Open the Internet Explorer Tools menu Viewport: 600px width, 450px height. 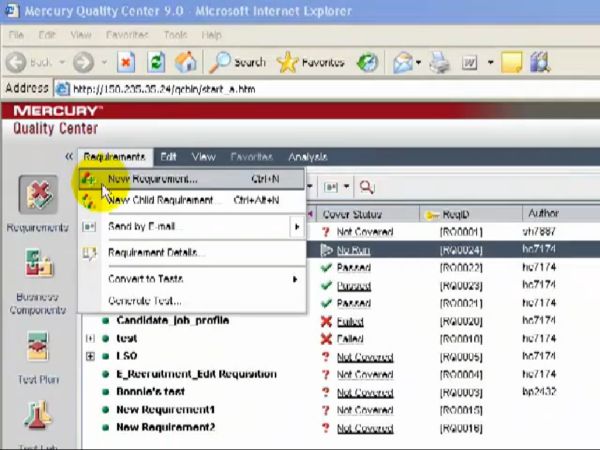tap(175, 35)
